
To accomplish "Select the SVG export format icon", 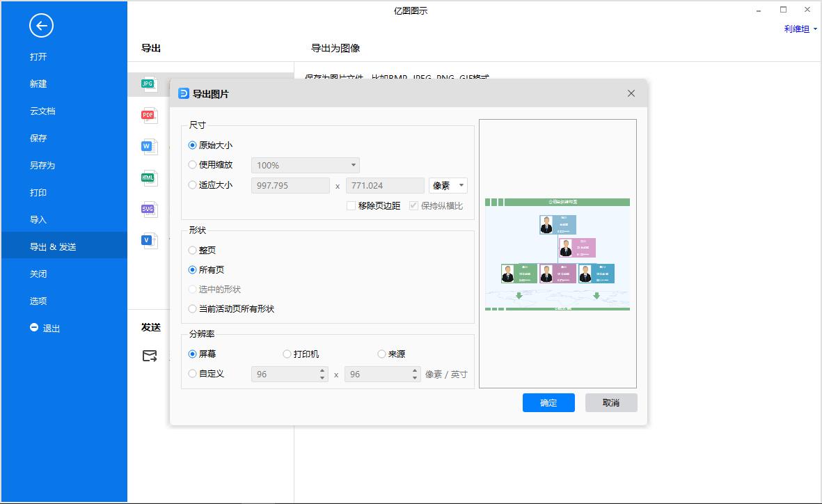I will [147, 209].
